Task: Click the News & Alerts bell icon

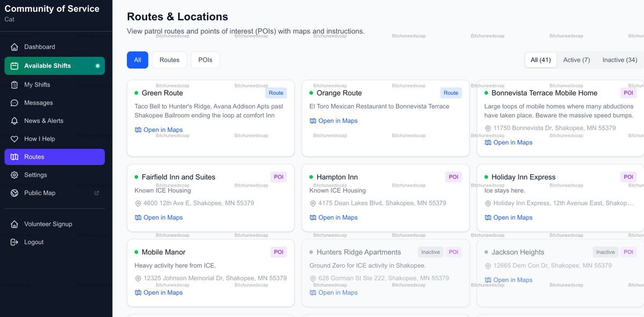Action: coord(14,121)
